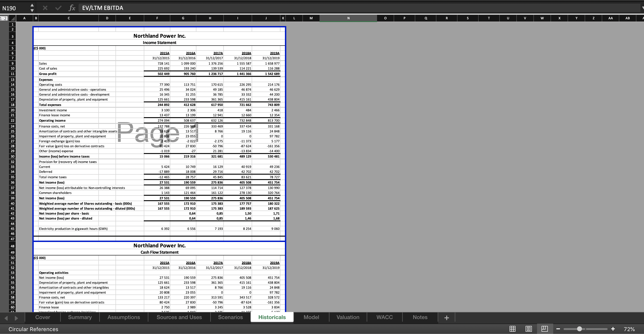Open the Assumptions sheet tab
Viewport: 644px width, 334px height.
point(124,317)
